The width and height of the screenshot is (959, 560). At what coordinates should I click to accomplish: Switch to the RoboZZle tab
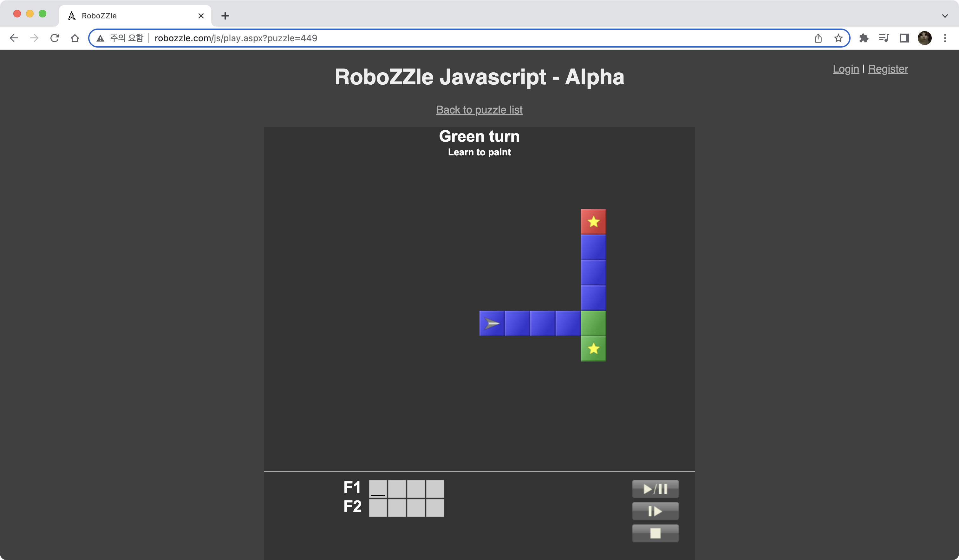pos(135,16)
